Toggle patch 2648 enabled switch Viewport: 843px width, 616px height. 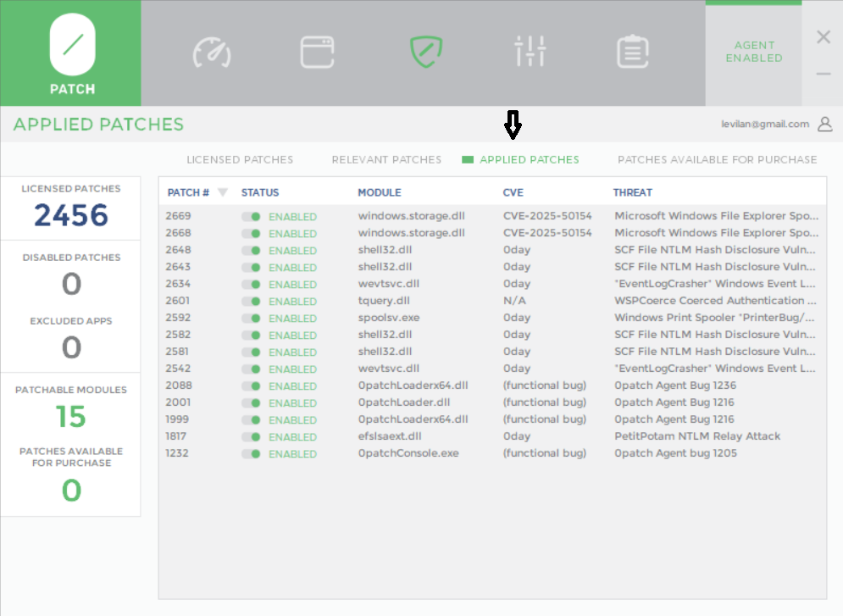251,251
